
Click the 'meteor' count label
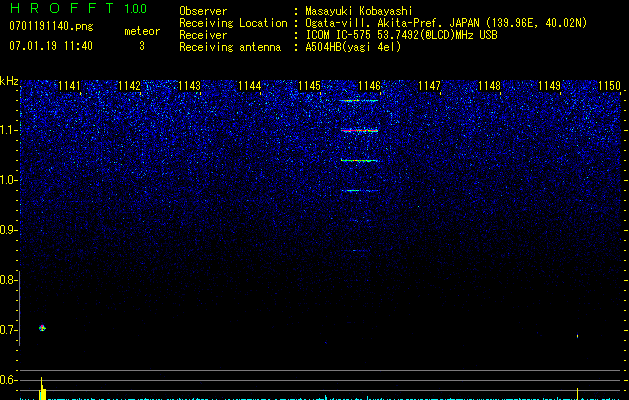pyautogui.click(x=142, y=31)
